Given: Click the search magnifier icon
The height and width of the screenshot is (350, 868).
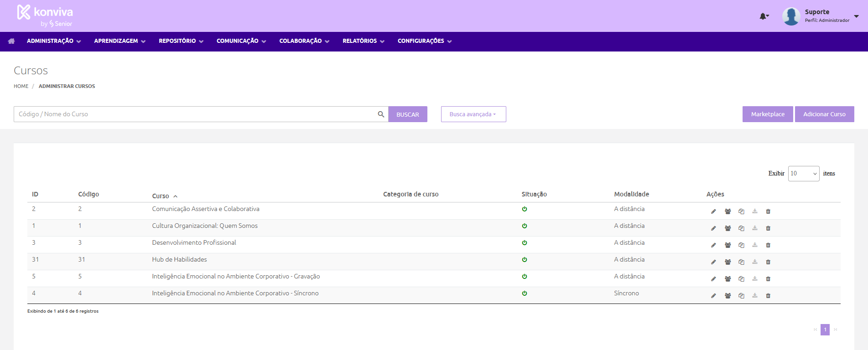Looking at the screenshot, I should click(x=381, y=114).
